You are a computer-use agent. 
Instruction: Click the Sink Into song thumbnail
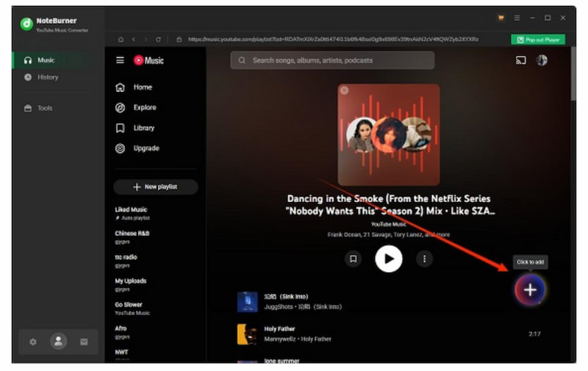point(248,302)
